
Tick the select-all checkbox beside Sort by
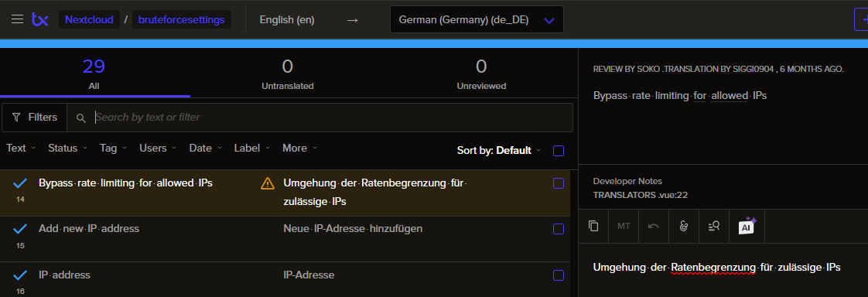pos(559,151)
